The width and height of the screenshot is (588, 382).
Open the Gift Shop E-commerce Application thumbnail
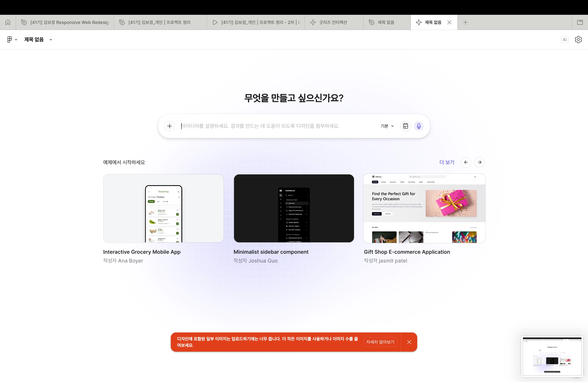424,208
